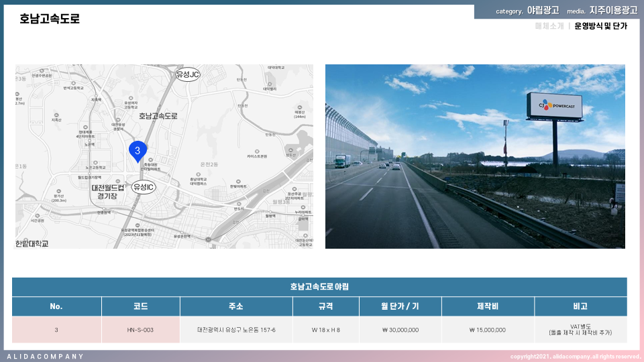Select the 유성IC oval marker on map
This screenshot has height=362, width=644.
coord(143,186)
